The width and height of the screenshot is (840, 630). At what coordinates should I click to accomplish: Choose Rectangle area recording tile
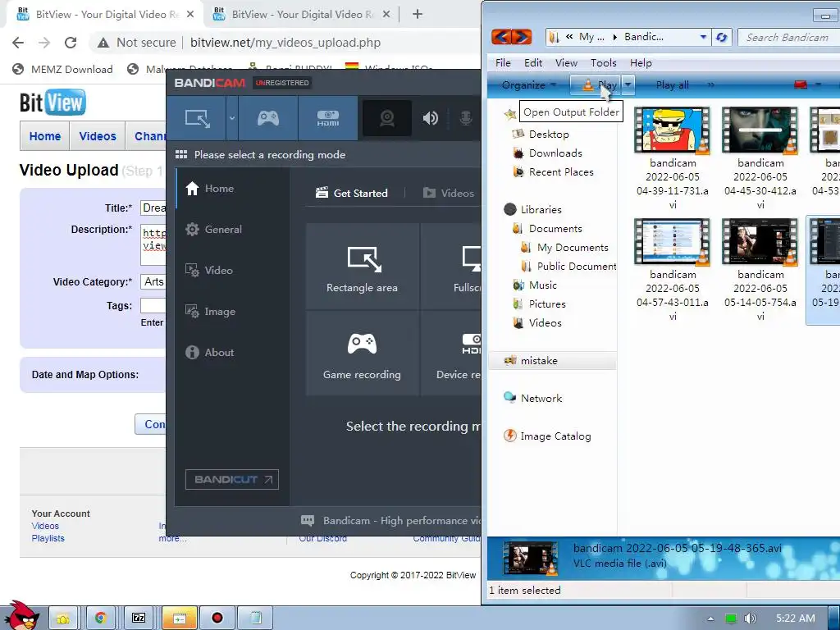coord(362,267)
